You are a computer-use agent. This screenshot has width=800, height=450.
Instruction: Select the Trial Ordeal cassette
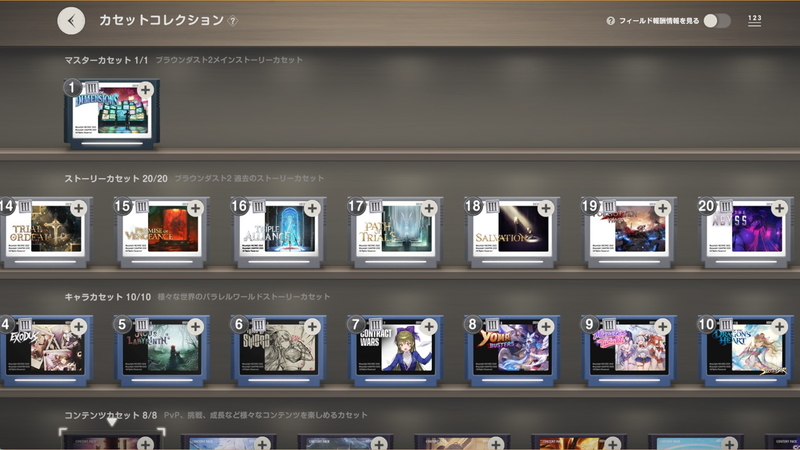[45, 233]
